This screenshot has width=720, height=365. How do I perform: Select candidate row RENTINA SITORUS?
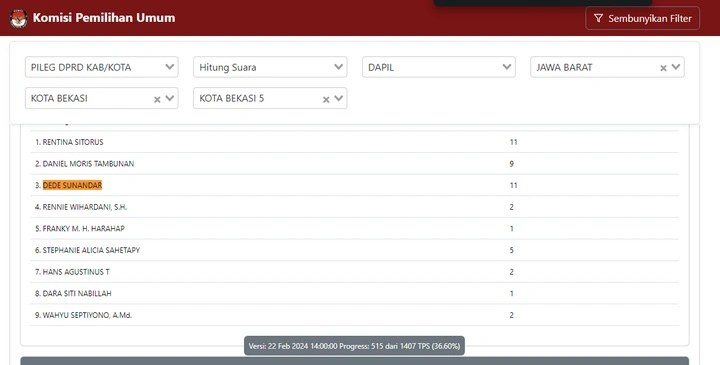[x=354, y=142]
